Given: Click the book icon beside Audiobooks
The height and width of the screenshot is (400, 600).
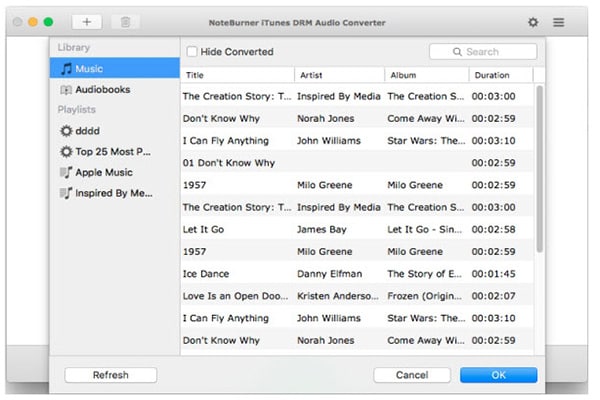Looking at the screenshot, I should click(x=66, y=90).
